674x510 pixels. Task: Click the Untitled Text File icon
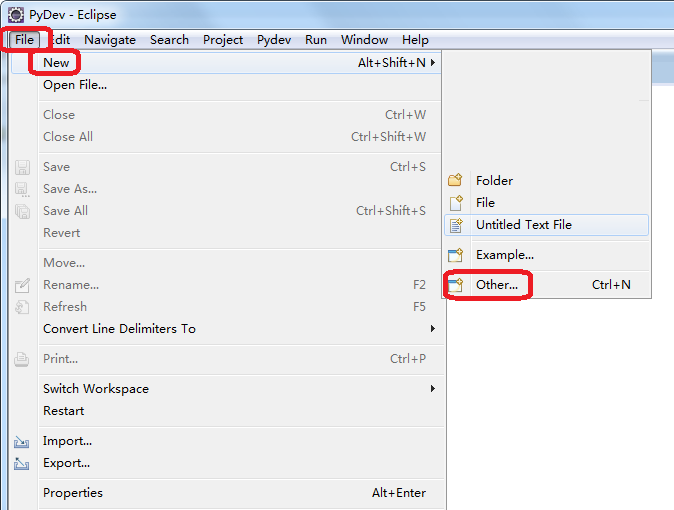point(456,225)
